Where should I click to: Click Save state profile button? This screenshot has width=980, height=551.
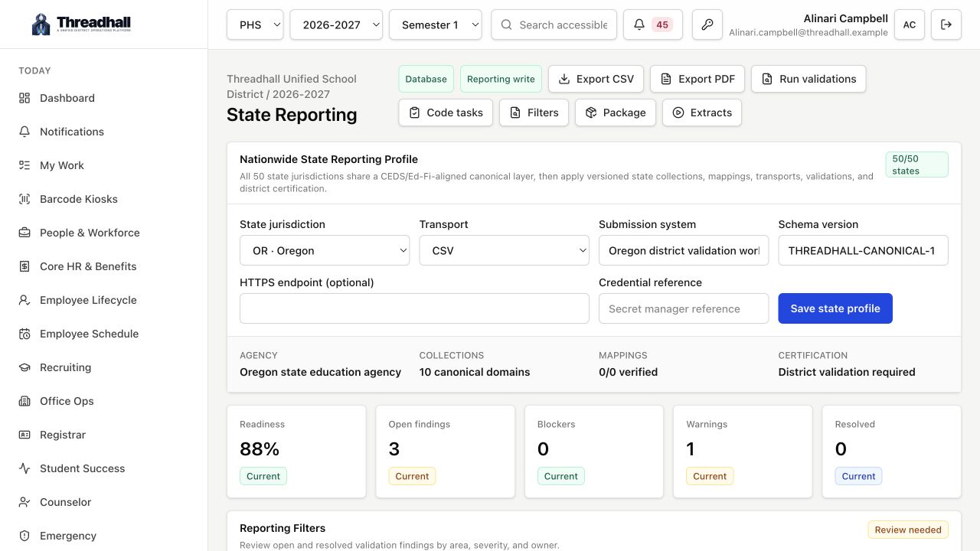[x=835, y=308]
